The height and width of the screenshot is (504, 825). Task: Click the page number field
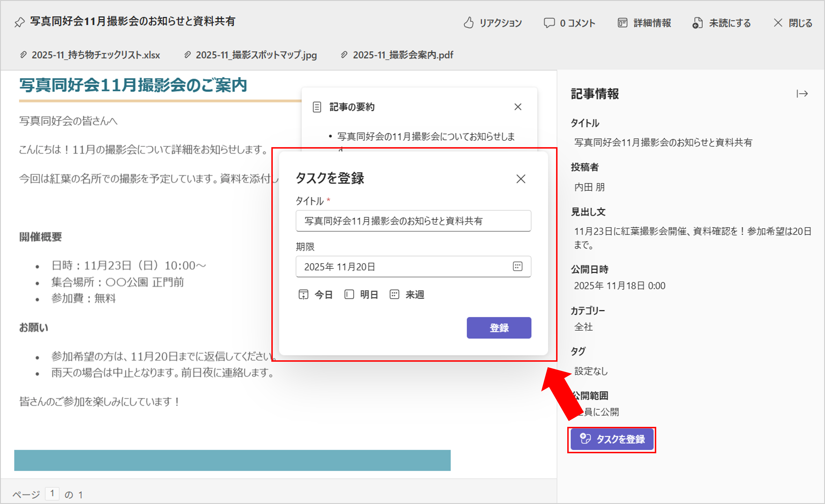pyautogui.click(x=52, y=493)
